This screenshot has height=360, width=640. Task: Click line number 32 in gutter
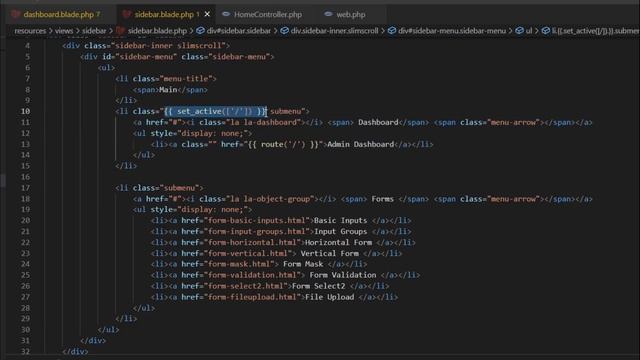[25, 351]
